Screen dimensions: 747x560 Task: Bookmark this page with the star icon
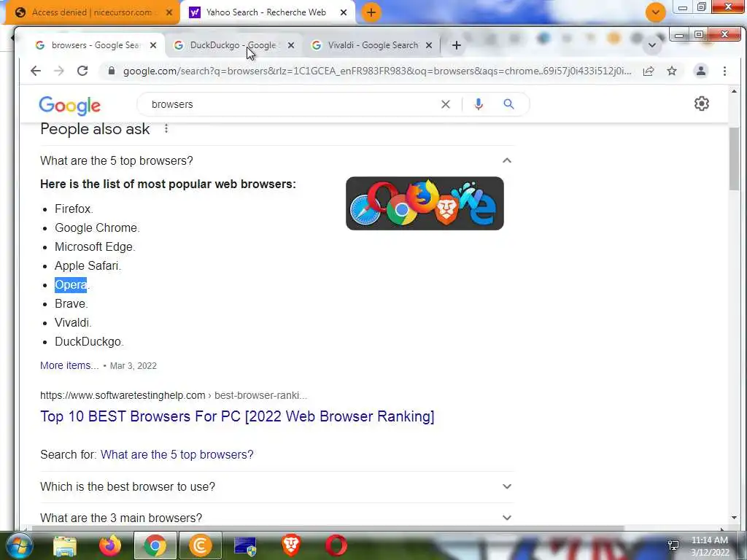coord(672,71)
